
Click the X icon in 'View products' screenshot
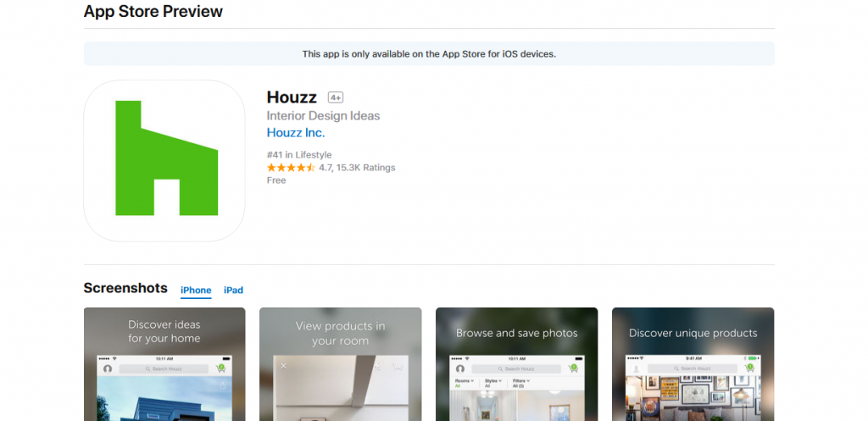pyautogui.click(x=284, y=366)
